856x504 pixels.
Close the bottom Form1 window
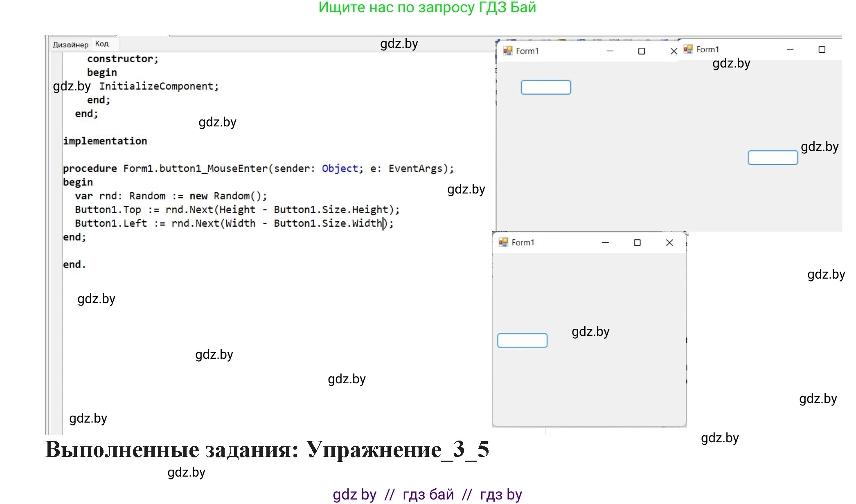point(669,242)
